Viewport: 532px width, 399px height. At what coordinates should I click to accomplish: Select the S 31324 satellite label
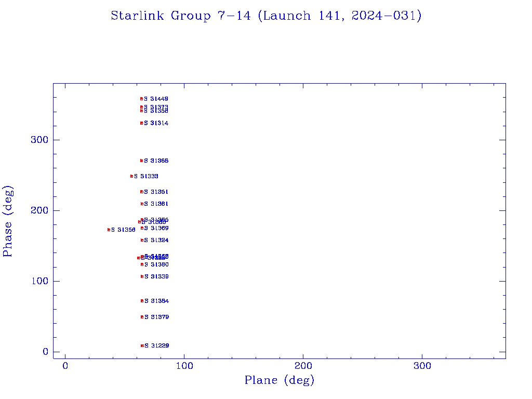click(x=156, y=240)
